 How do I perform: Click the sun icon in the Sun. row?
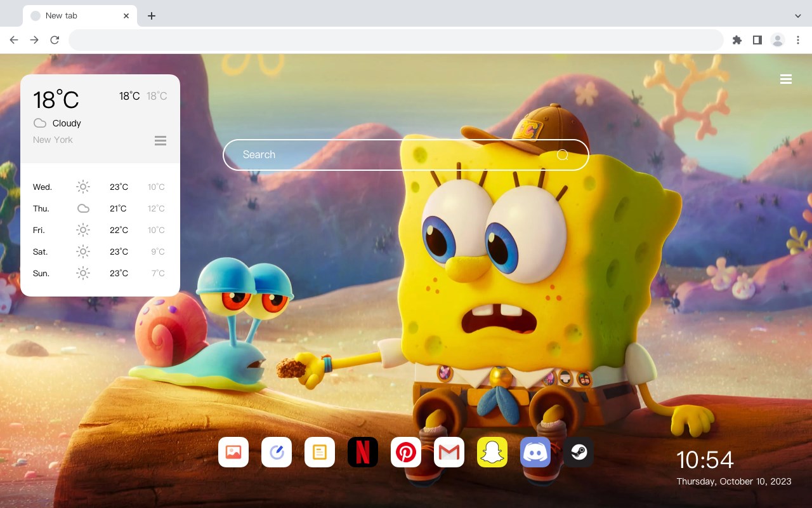(x=83, y=273)
